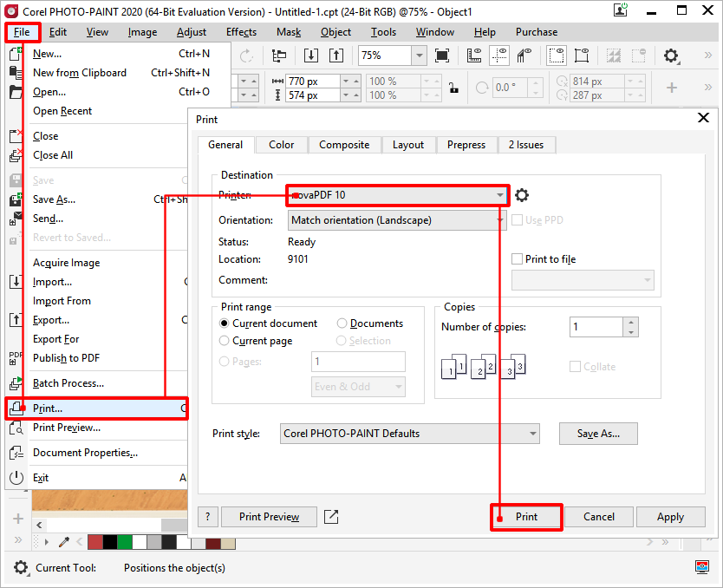Click the Print Preview button in dialog
This screenshot has width=723, height=588.
pos(270,517)
